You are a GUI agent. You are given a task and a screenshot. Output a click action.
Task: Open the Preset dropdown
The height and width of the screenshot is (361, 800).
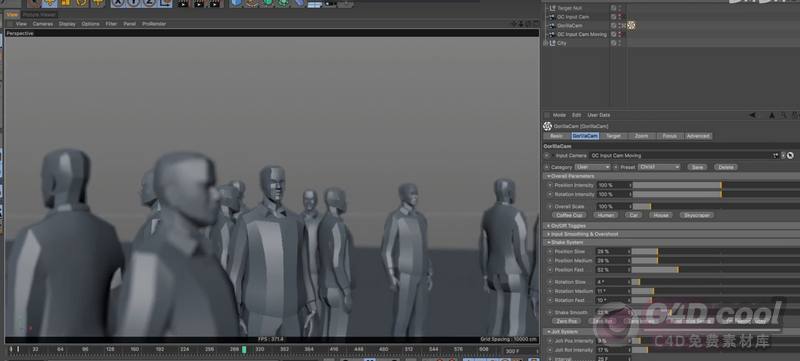point(659,167)
